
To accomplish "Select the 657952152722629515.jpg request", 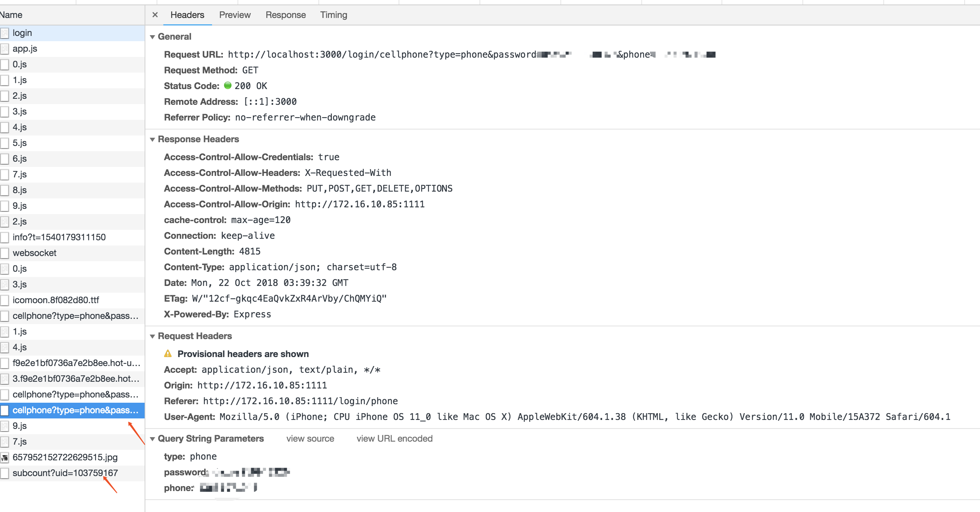I will 72,457.
